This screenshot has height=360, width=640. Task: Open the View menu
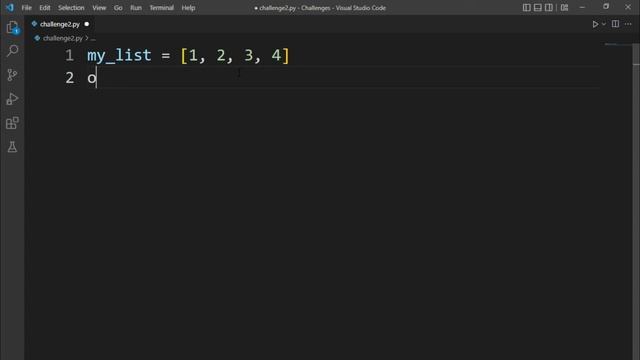99,8
